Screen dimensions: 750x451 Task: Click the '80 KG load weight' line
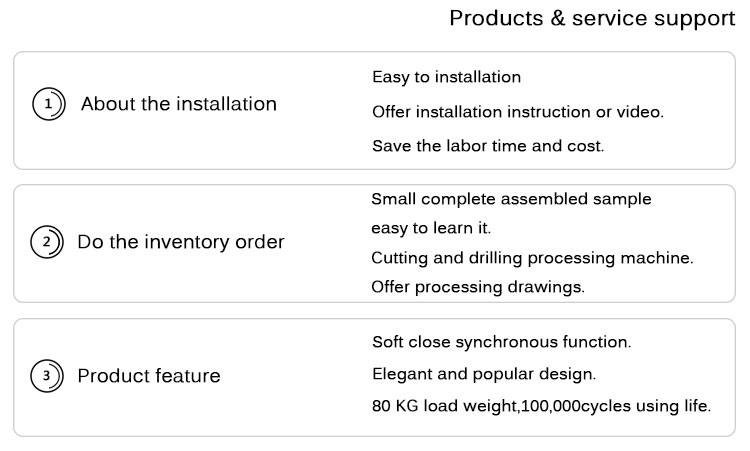click(x=541, y=407)
